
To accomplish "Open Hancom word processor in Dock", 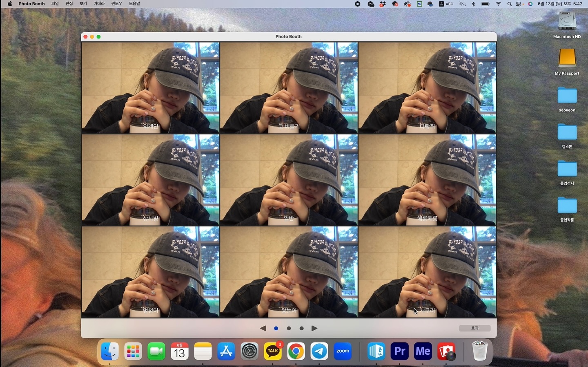I will [376, 351].
